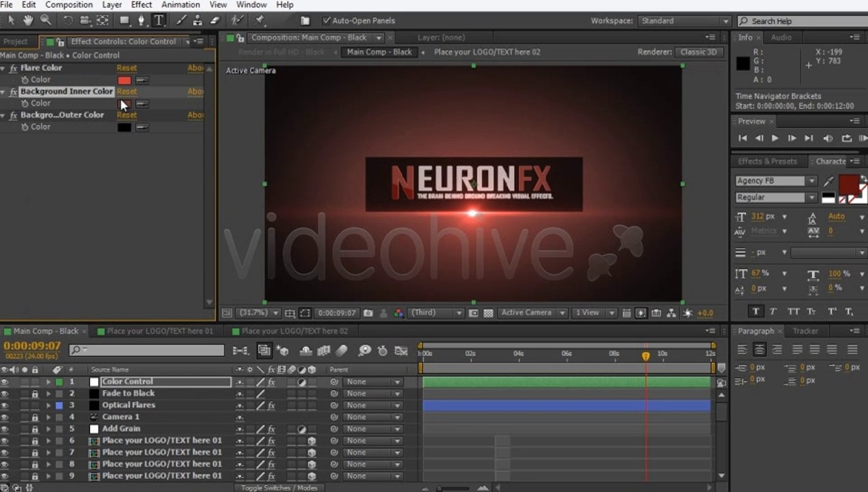Select the Pen tool

tap(143, 20)
